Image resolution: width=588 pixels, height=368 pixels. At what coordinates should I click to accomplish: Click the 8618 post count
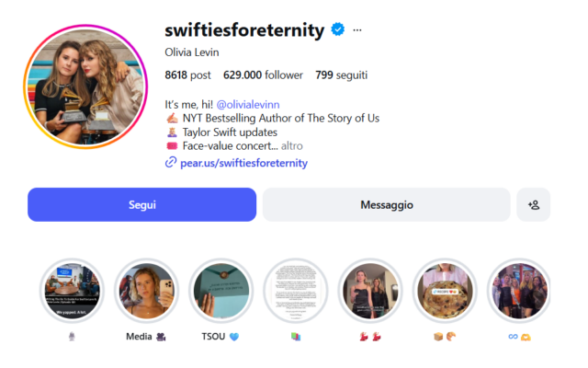point(188,75)
